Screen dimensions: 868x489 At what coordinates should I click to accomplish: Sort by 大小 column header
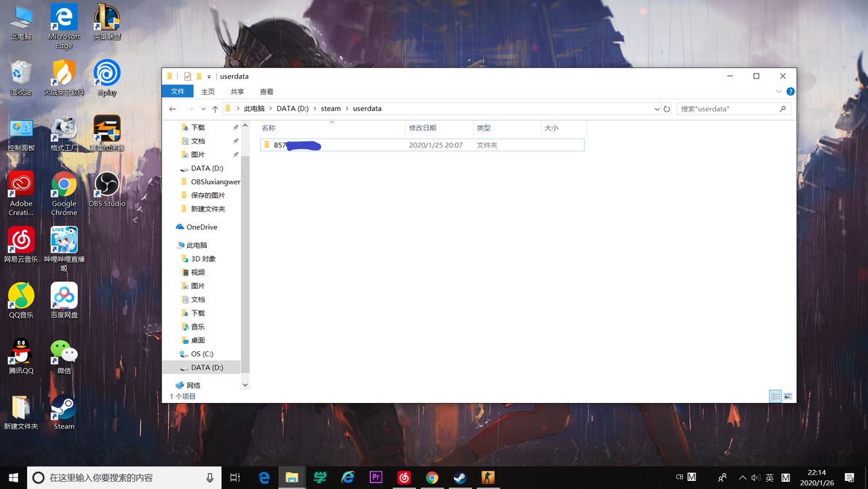[564, 128]
